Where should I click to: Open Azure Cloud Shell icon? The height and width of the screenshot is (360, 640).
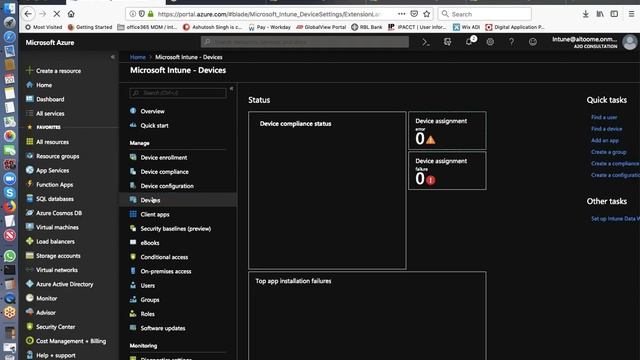pos(426,42)
